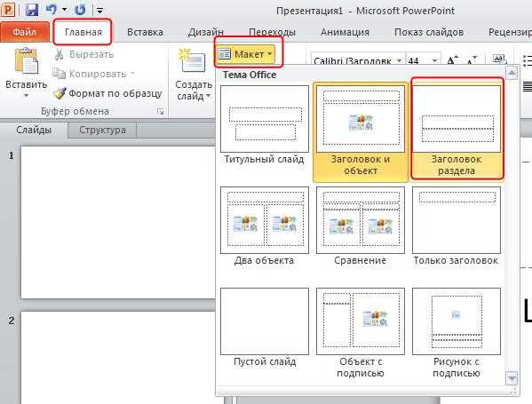Undo last action in quick access toolbar

click(52, 10)
